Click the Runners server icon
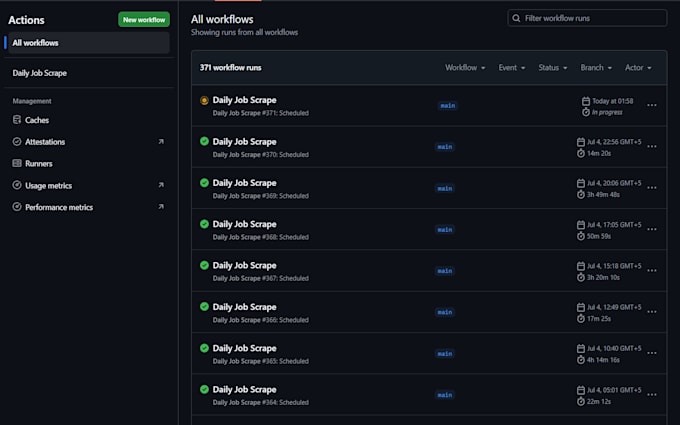The image size is (680, 425). [17, 163]
